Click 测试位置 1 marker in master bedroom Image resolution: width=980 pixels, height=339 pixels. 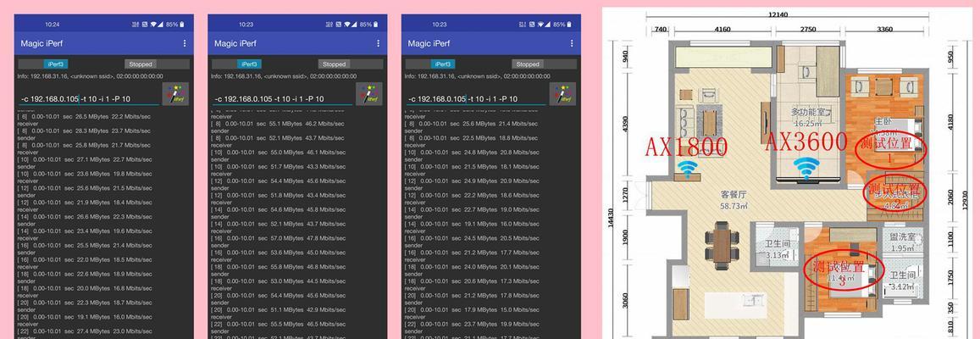(x=890, y=149)
